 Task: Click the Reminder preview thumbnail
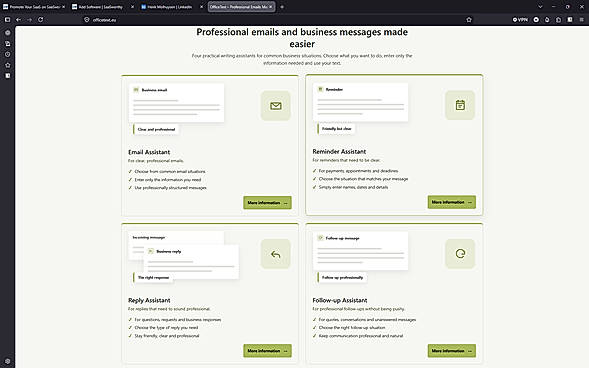(361, 103)
